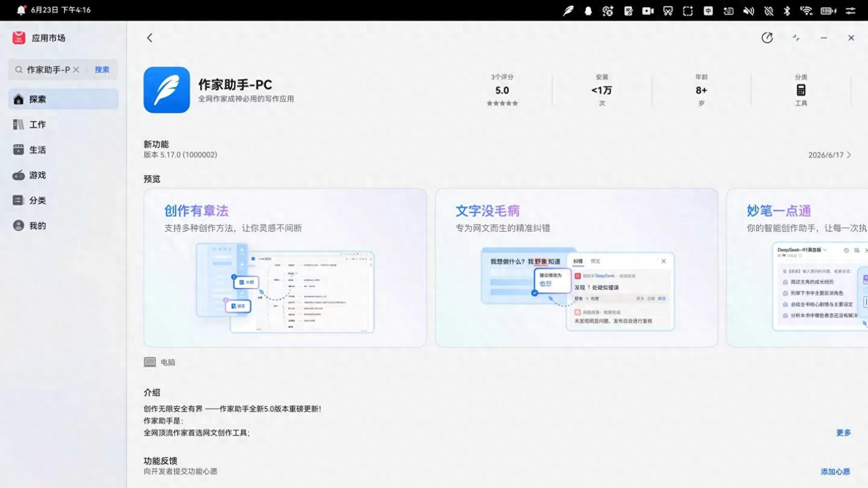This screenshot has height=488, width=868.
Task: Open the Wi-Fi status icon
Action: point(807,10)
